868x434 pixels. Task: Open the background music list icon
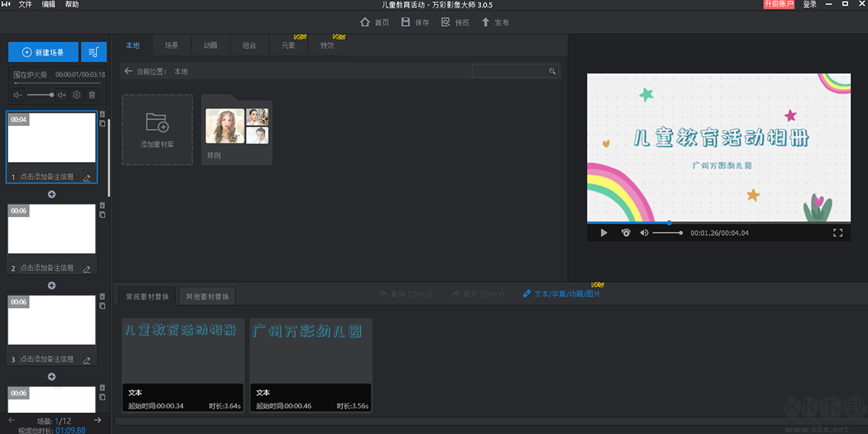[94, 52]
